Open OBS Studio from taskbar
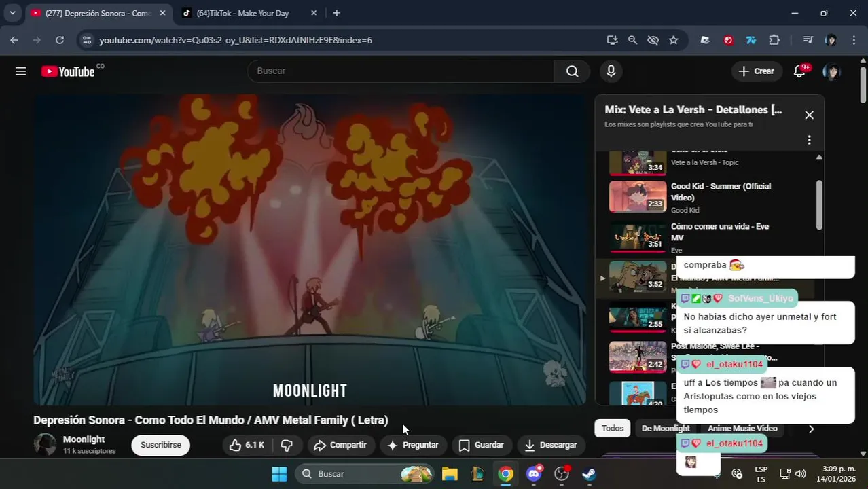Screen dimensions: 868x489 coord(562,474)
